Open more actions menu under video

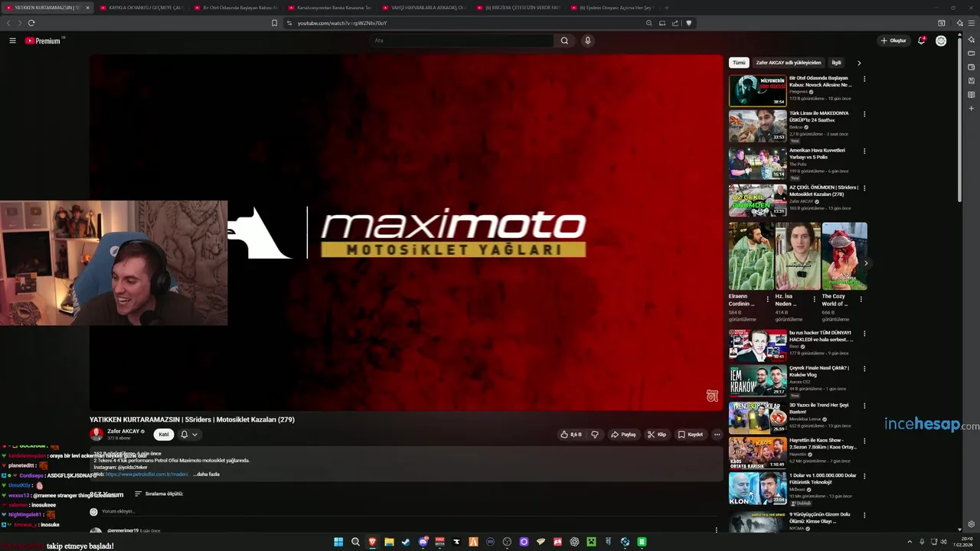pos(717,434)
